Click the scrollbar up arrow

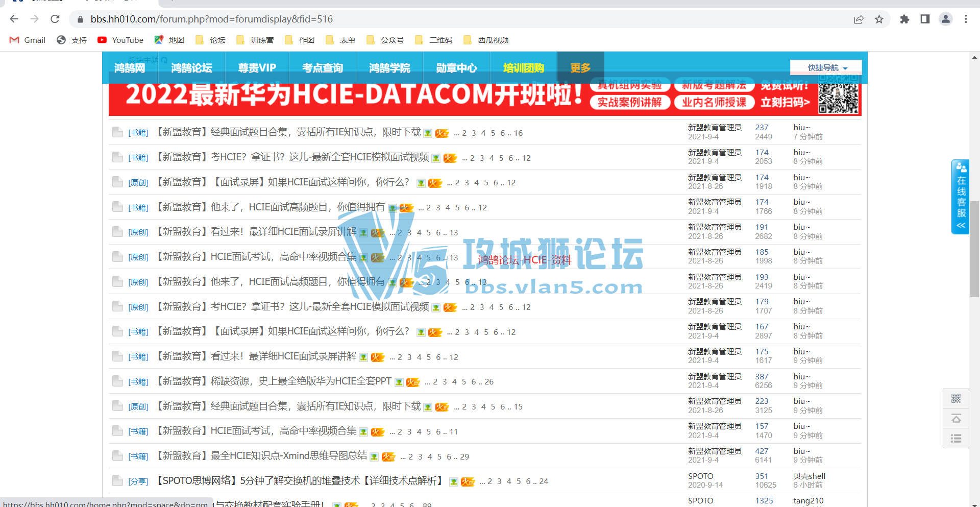(x=974, y=57)
